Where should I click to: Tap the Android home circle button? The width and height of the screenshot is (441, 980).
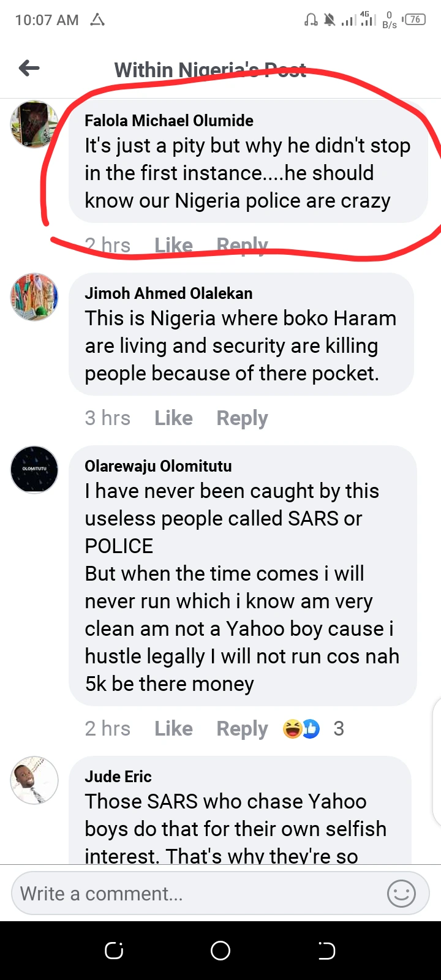(221, 950)
